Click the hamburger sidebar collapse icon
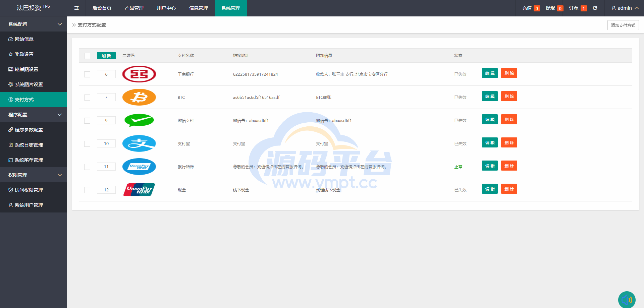 click(76, 8)
